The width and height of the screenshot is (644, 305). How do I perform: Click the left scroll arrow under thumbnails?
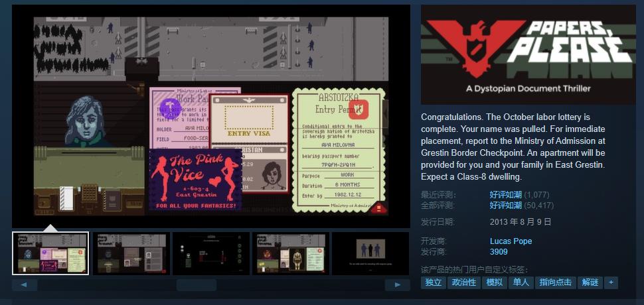[x=24, y=285]
